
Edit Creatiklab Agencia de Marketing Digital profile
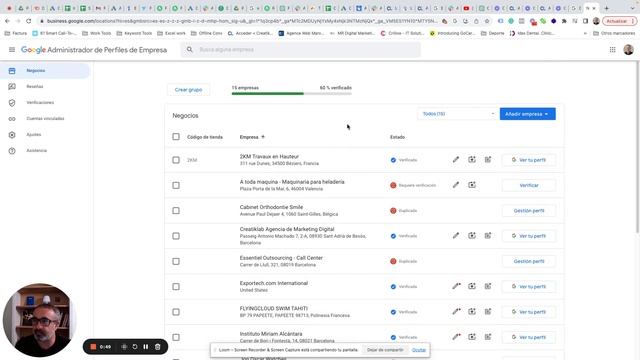pyautogui.click(x=456, y=236)
